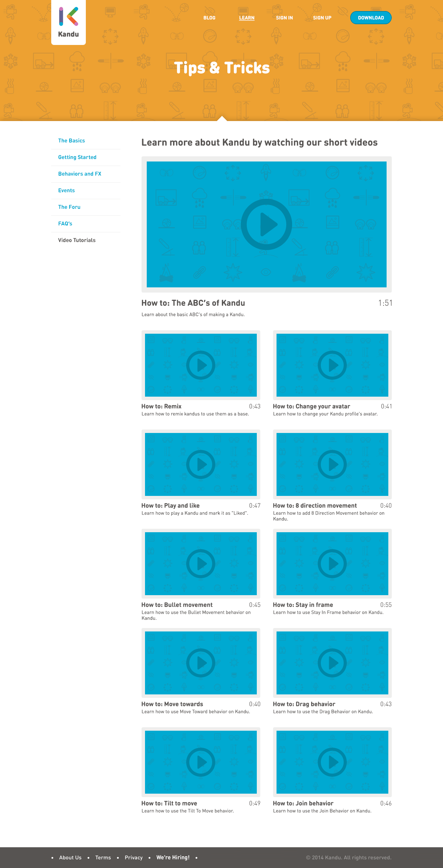443x868 pixels.
Task: Play the ABC's of Kandu video
Action: pyautogui.click(x=266, y=224)
